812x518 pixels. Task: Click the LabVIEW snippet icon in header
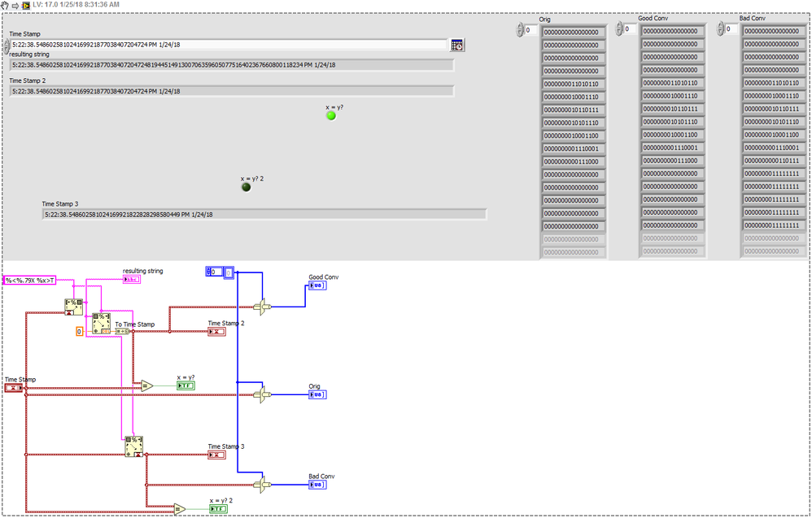pyautogui.click(x=26, y=5)
